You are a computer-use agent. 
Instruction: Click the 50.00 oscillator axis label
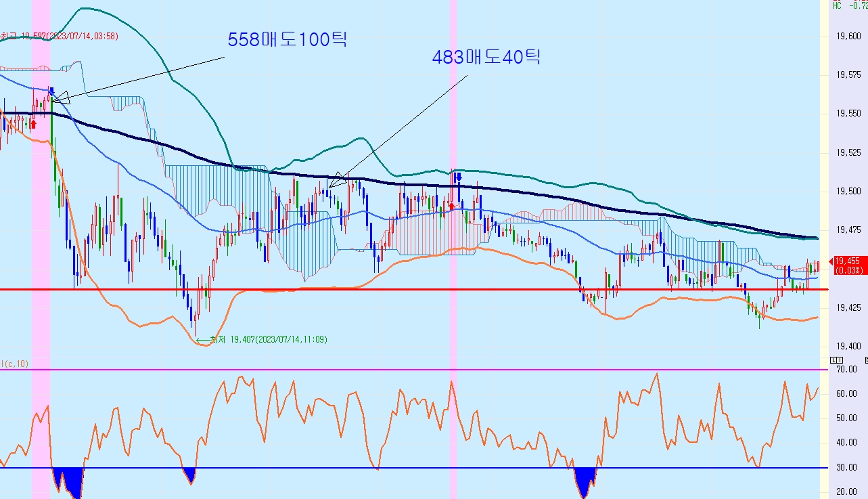tap(848, 418)
